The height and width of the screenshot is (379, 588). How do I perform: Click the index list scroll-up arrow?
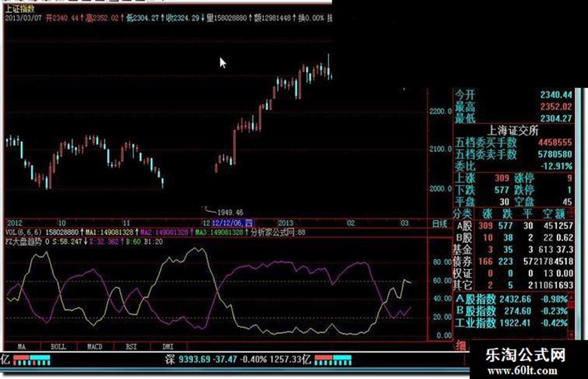pyautogui.click(x=571, y=298)
